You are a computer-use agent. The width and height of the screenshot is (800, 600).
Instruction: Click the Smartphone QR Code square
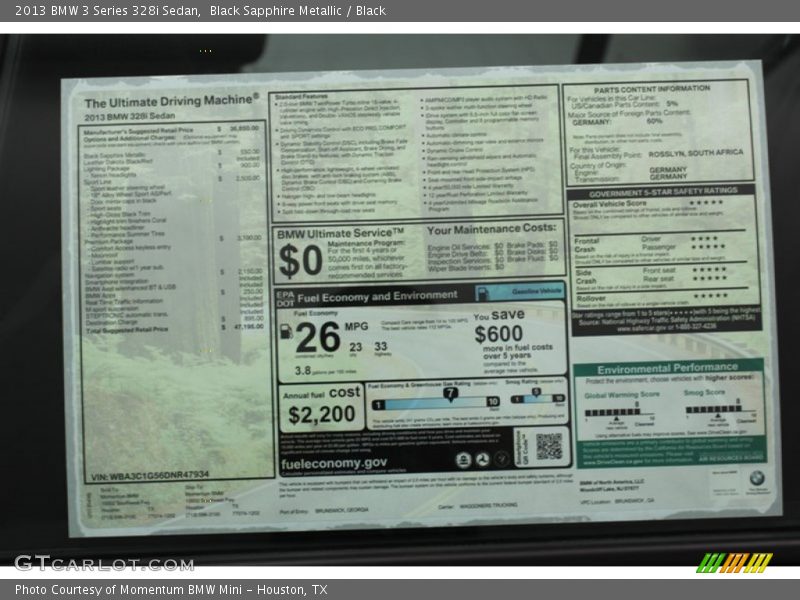click(548, 446)
